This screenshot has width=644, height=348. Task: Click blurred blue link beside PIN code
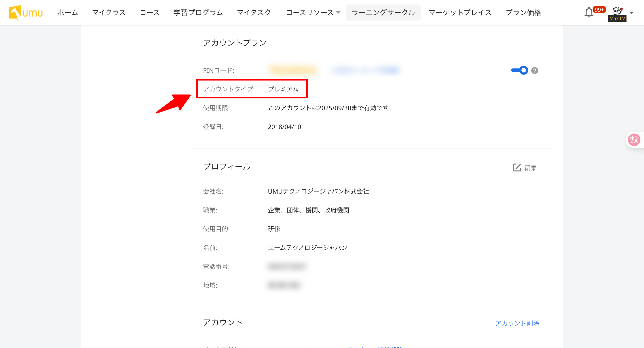365,70
